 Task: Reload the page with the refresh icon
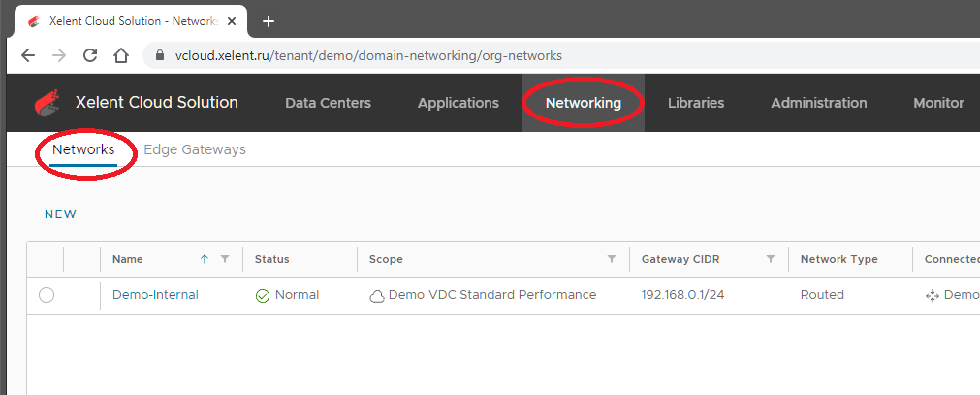[x=90, y=55]
